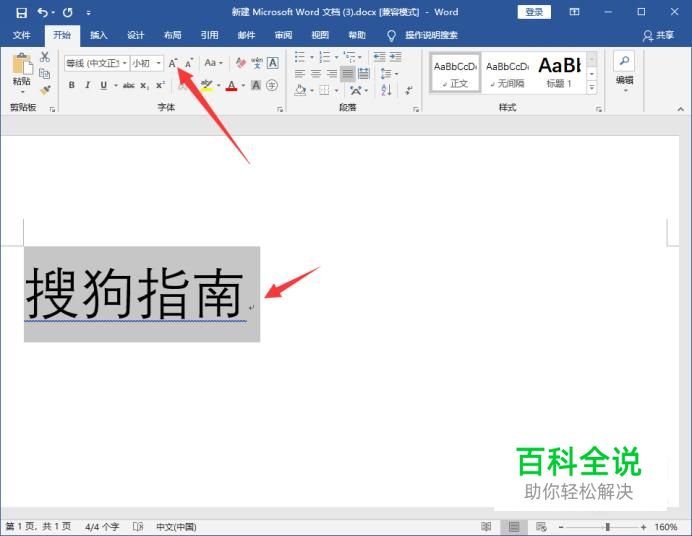
Task: Open the font color dropdown arrow
Action: tap(243, 86)
